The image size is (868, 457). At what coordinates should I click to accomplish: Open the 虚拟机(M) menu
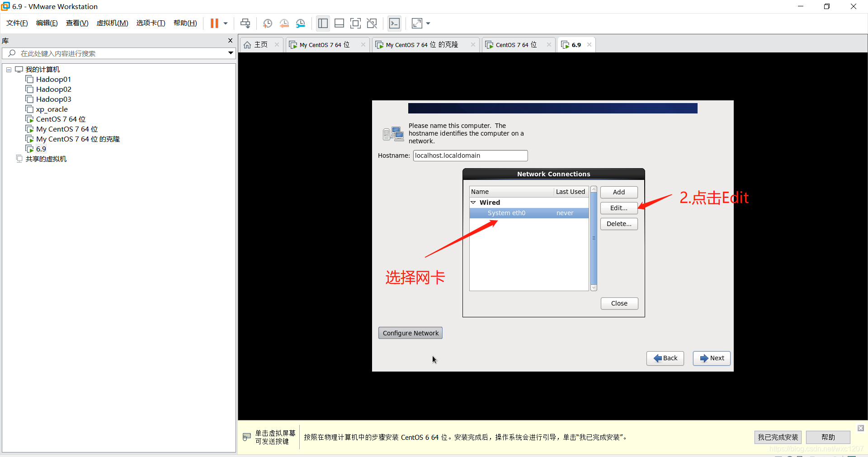tap(113, 23)
